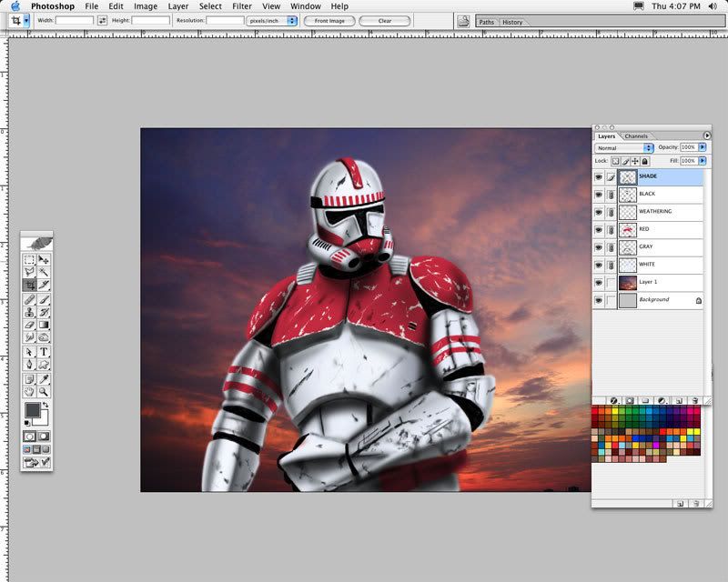Select the Sponge tool
728x582 pixels.
44,337
